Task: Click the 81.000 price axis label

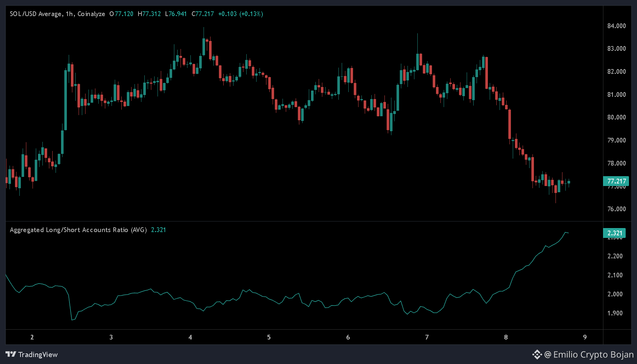Action: [617, 95]
